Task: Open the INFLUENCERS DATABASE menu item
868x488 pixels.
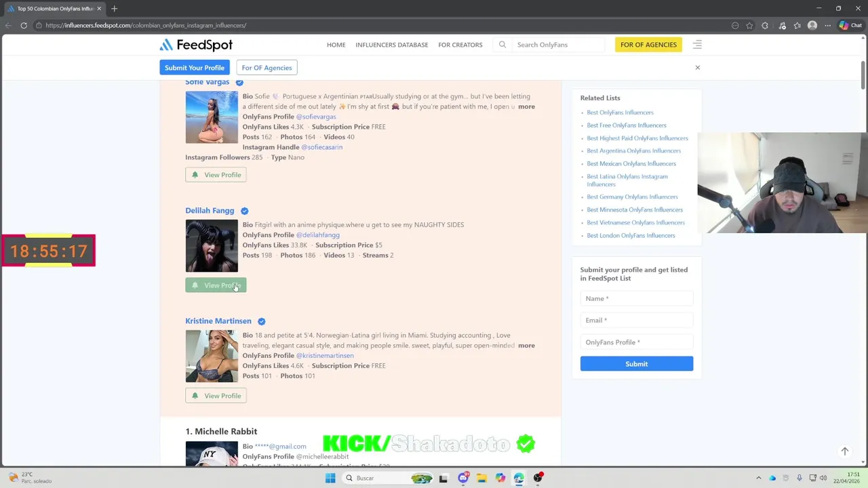Action: [391, 45]
